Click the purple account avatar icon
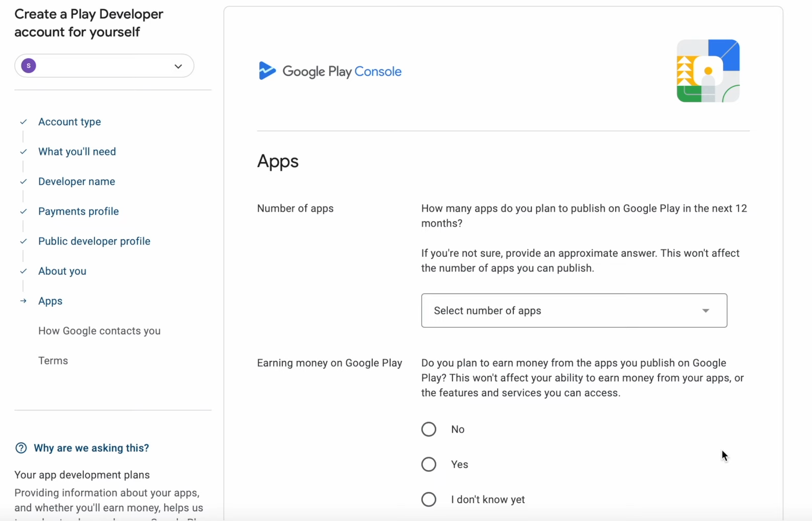 (x=29, y=65)
